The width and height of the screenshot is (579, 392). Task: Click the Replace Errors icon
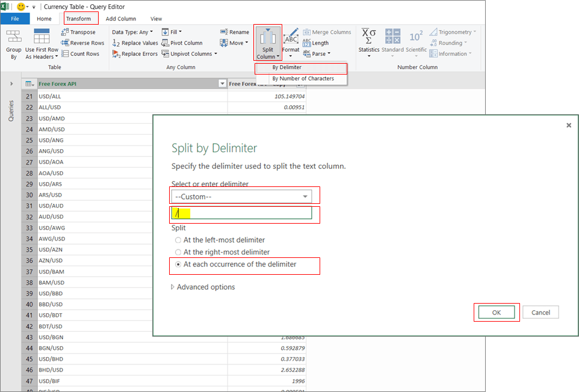[116, 54]
